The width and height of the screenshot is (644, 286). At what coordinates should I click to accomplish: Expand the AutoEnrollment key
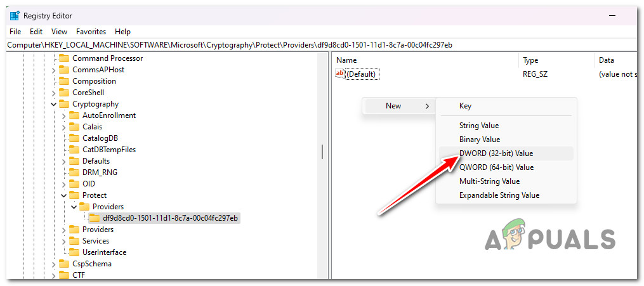tap(63, 115)
